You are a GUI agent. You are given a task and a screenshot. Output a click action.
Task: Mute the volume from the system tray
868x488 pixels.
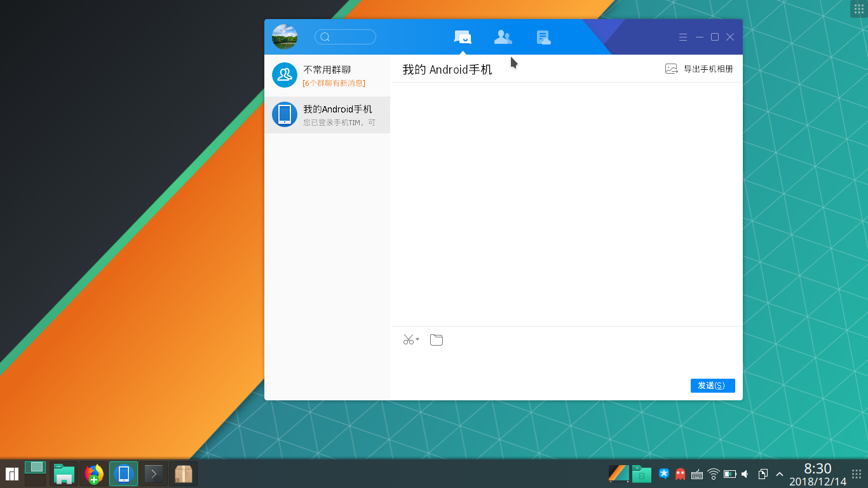745,473
